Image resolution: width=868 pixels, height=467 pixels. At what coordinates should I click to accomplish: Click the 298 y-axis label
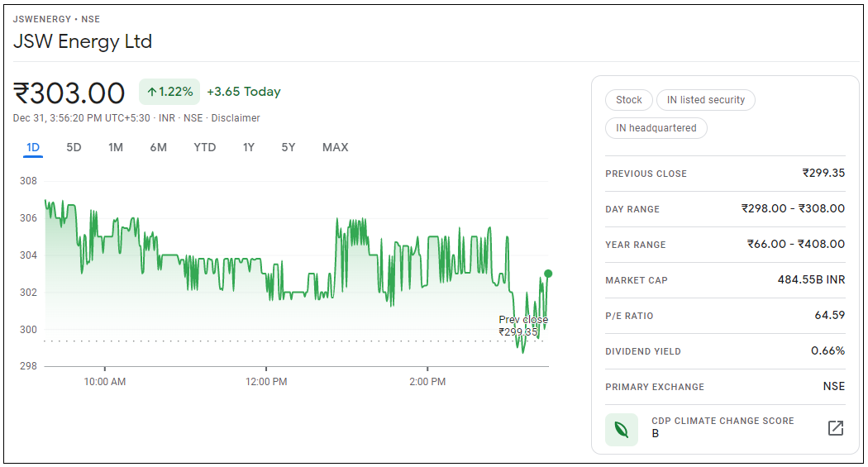pyautogui.click(x=28, y=366)
